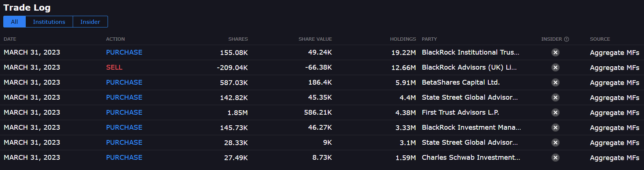The width and height of the screenshot is (644, 170).
Task: Open the Insider tab
Action: point(90,22)
